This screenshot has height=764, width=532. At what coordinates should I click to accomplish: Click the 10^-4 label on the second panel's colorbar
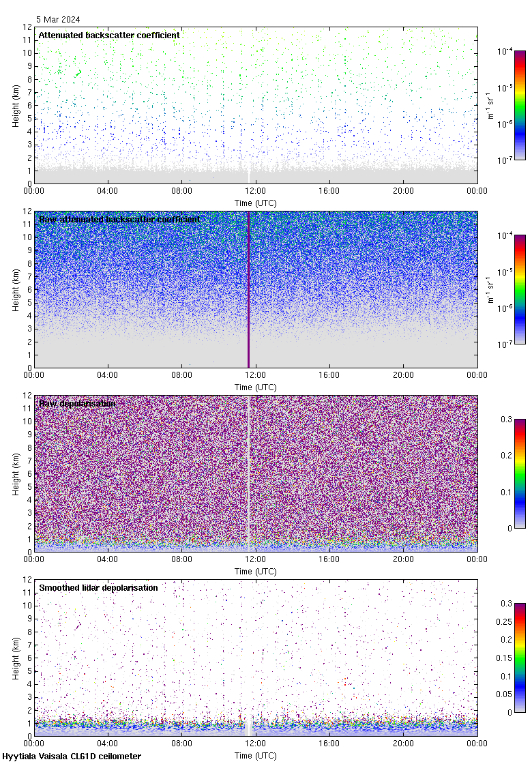(505, 235)
